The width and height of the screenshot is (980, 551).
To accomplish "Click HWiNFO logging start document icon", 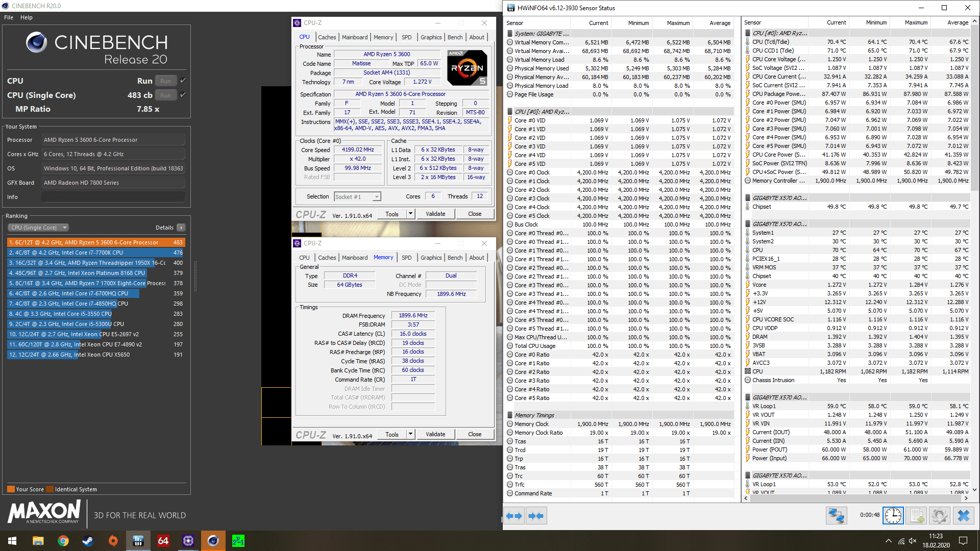I will coord(917,516).
